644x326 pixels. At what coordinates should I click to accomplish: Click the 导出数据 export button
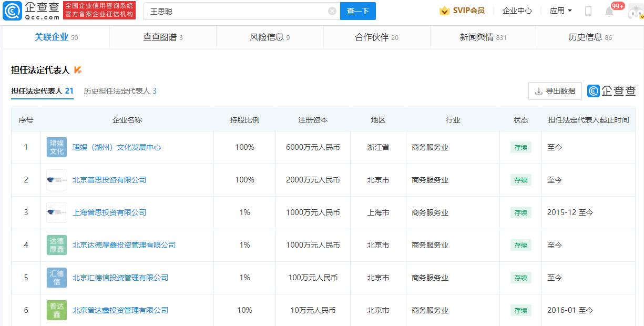pyautogui.click(x=555, y=90)
